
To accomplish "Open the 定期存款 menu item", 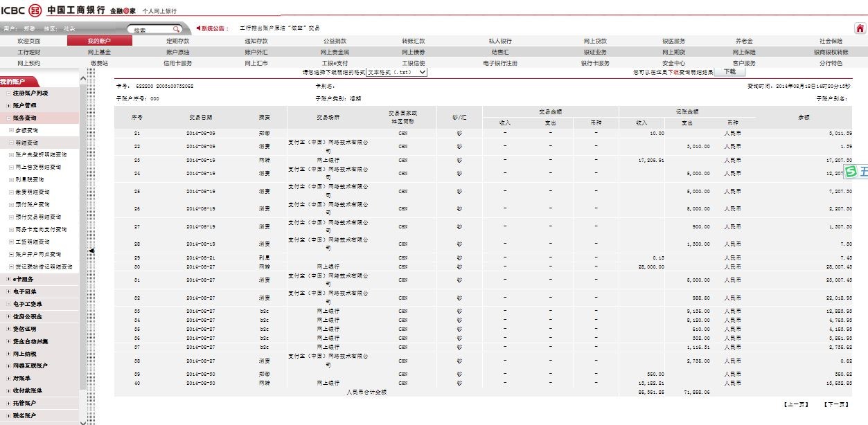I will pyautogui.click(x=178, y=42).
